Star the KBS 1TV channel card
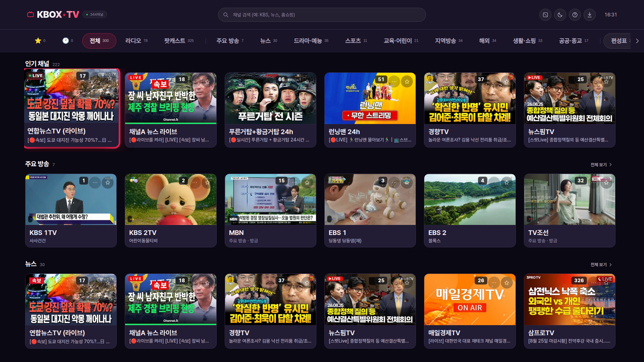Viewport: 644px width, 362px height. pos(108,182)
